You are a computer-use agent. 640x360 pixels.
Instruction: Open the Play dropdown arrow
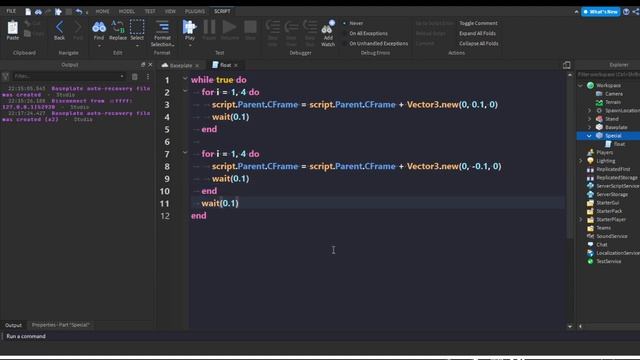(x=190, y=45)
